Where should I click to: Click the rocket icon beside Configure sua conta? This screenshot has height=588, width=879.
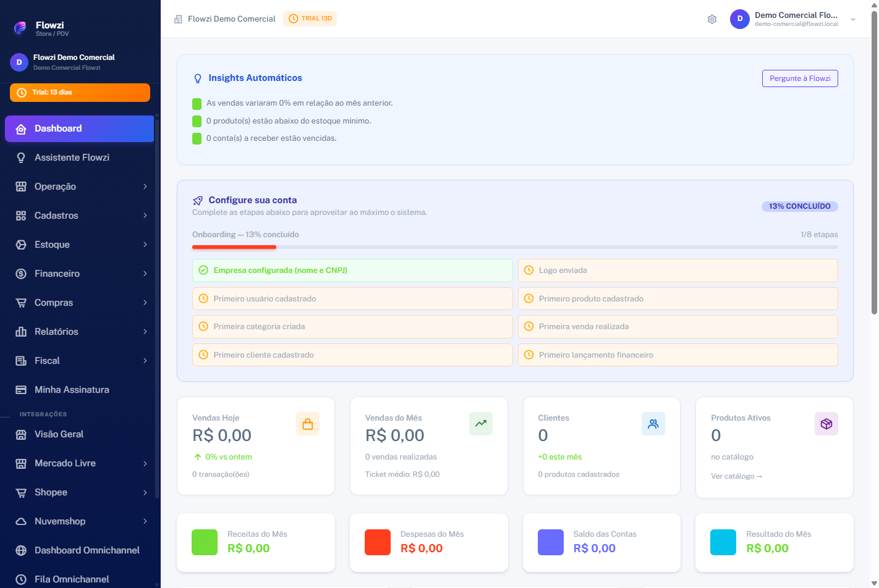[198, 201]
